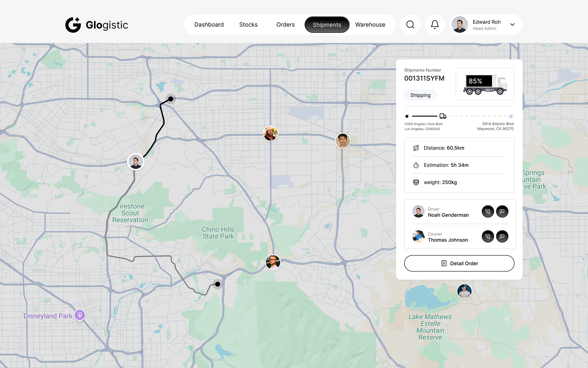Open the search icon in header
This screenshot has height=368, width=588.
410,25
